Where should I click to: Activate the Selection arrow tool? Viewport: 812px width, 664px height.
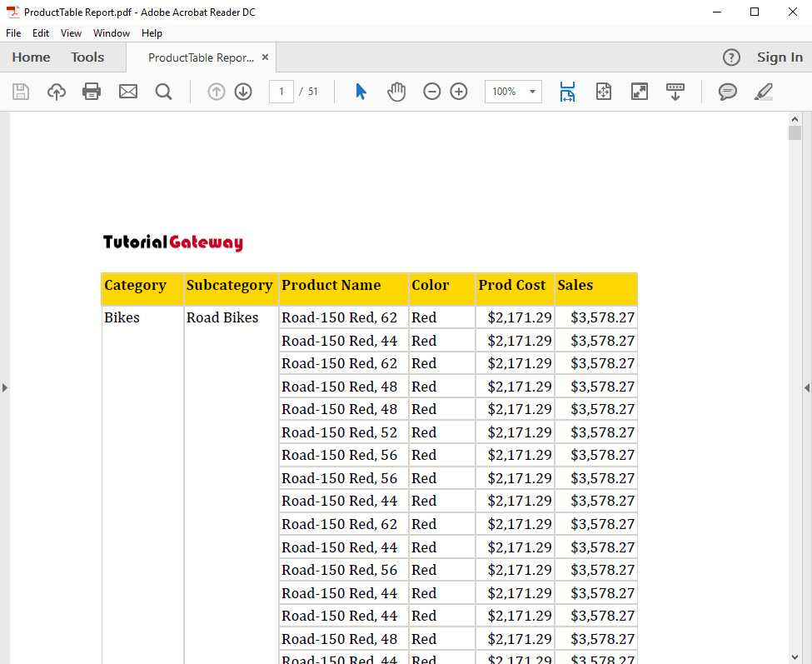click(361, 92)
